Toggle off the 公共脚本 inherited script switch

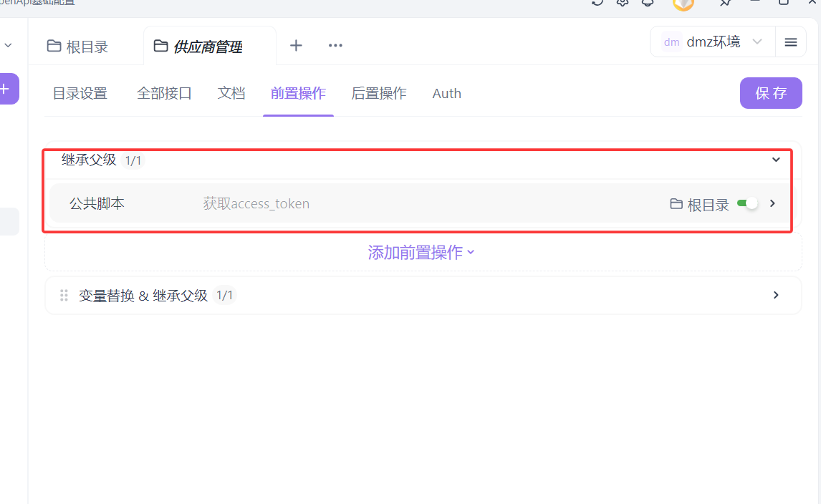tap(747, 203)
